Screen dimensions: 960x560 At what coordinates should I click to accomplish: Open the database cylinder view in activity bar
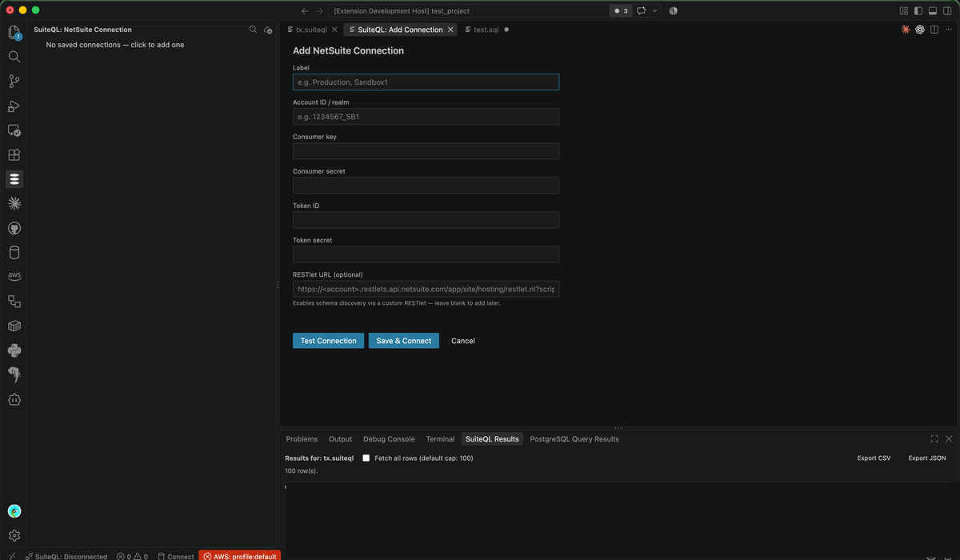coord(14,252)
